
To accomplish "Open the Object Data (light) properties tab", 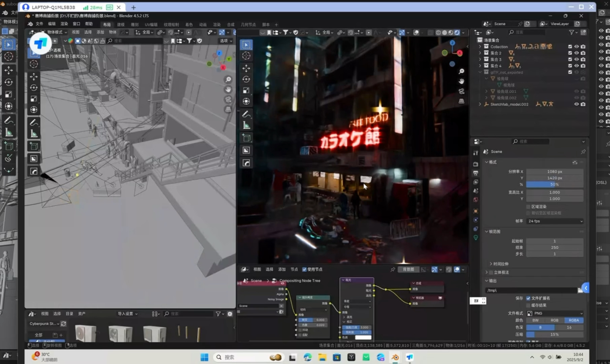I will point(476,238).
